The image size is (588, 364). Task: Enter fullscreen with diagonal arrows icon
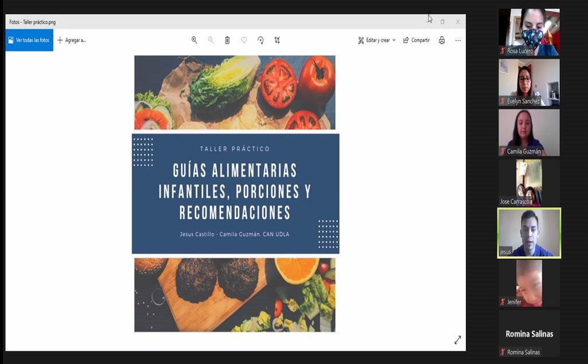[457, 340]
